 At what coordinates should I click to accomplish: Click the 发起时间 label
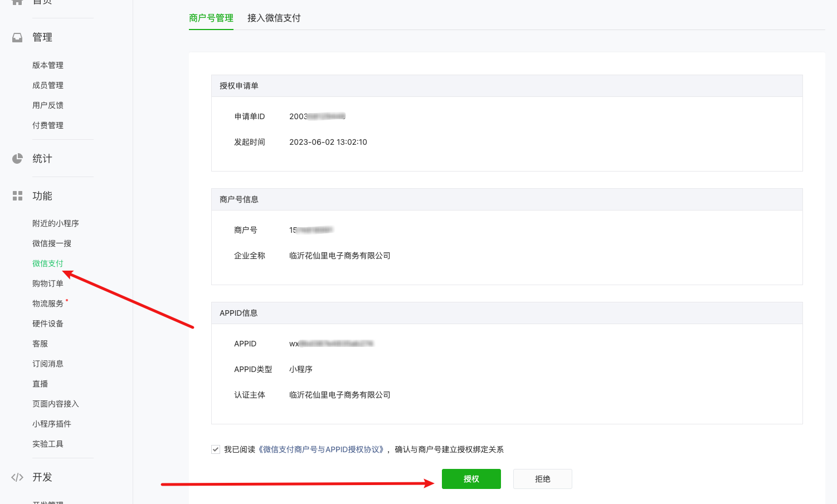[x=250, y=142]
